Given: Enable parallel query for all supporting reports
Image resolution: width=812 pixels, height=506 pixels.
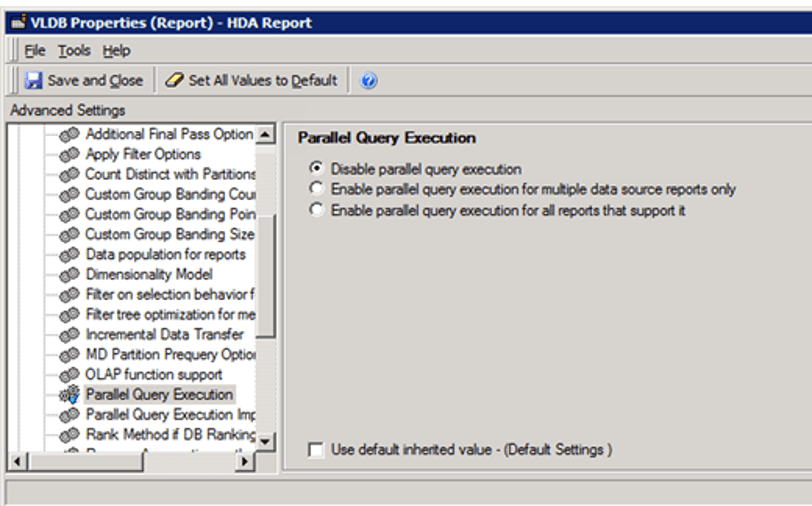Looking at the screenshot, I should tap(316, 209).
